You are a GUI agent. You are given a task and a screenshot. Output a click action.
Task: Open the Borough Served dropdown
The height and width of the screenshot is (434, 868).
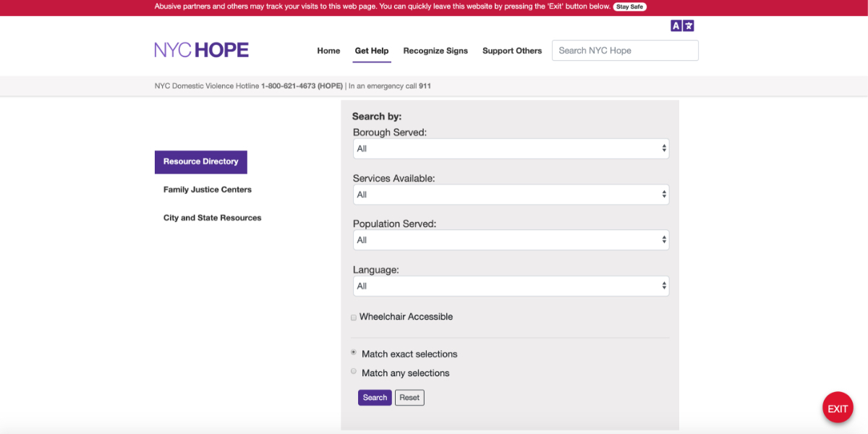[511, 148]
